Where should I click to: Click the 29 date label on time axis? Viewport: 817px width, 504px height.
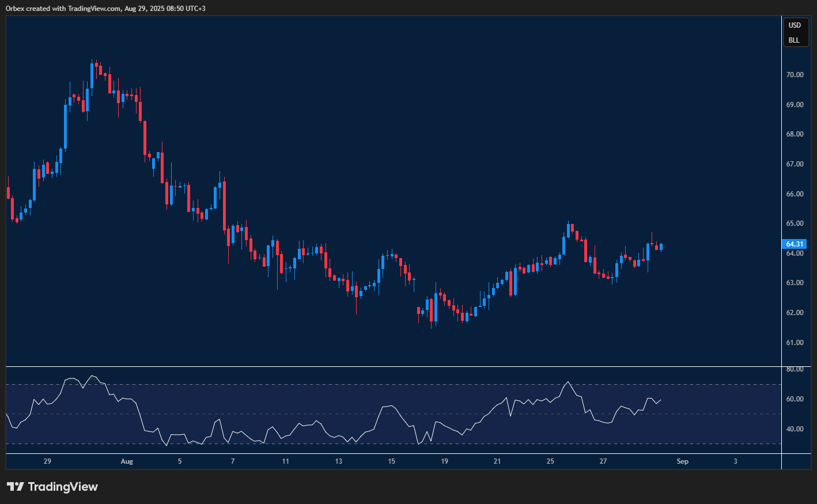(47, 461)
